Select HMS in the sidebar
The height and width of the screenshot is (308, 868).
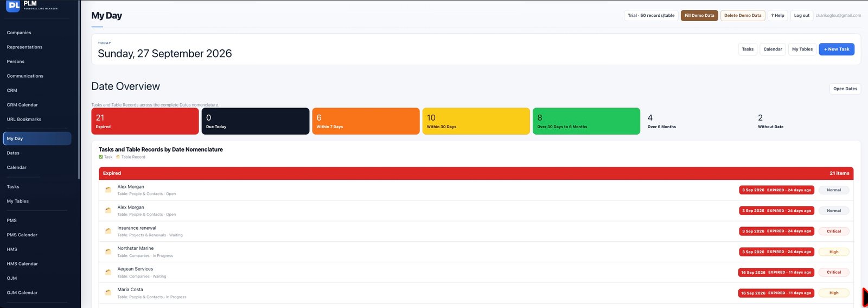(x=12, y=249)
